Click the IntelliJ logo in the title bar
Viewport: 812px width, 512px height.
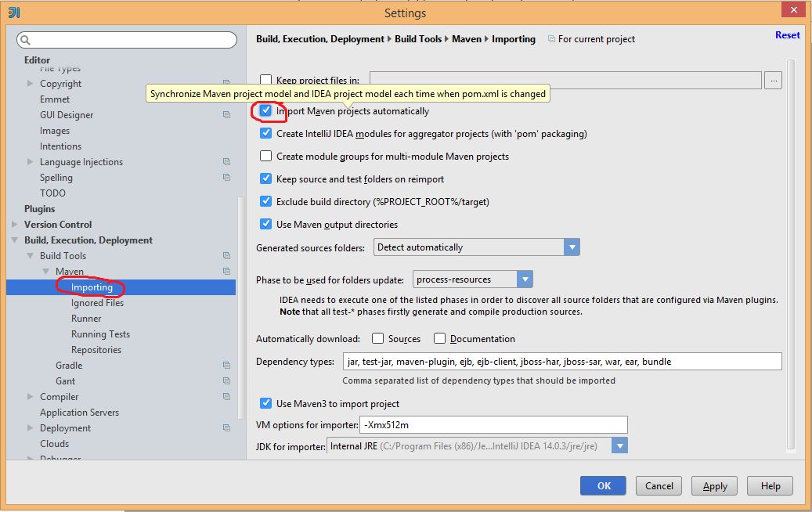pos(14,13)
